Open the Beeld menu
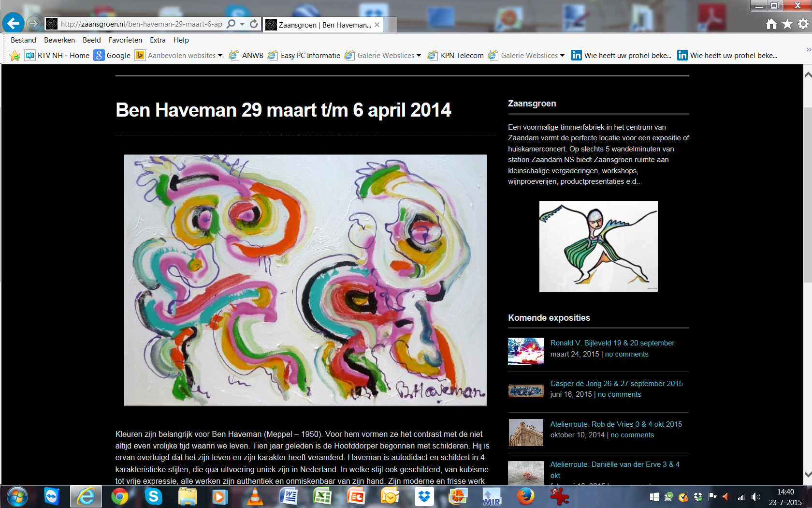The height and width of the screenshot is (508, 812). click(x=92, y=40)
